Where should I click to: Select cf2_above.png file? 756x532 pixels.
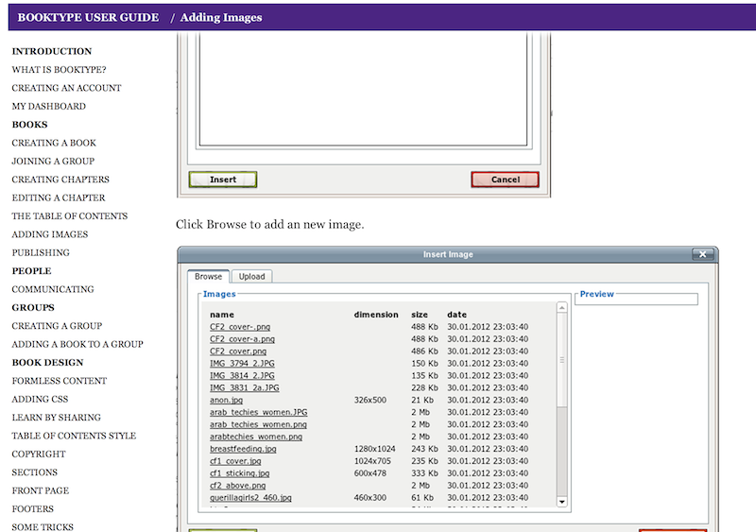point(237,485)
